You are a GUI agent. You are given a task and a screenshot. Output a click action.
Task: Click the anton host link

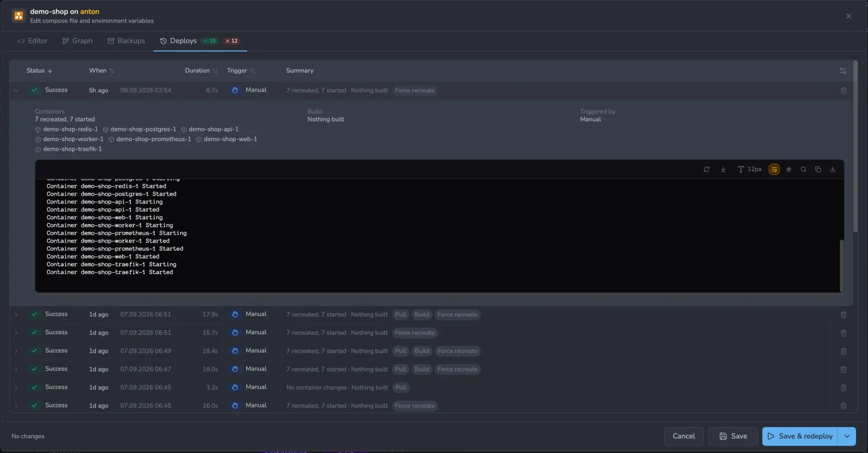pos(90,11)
